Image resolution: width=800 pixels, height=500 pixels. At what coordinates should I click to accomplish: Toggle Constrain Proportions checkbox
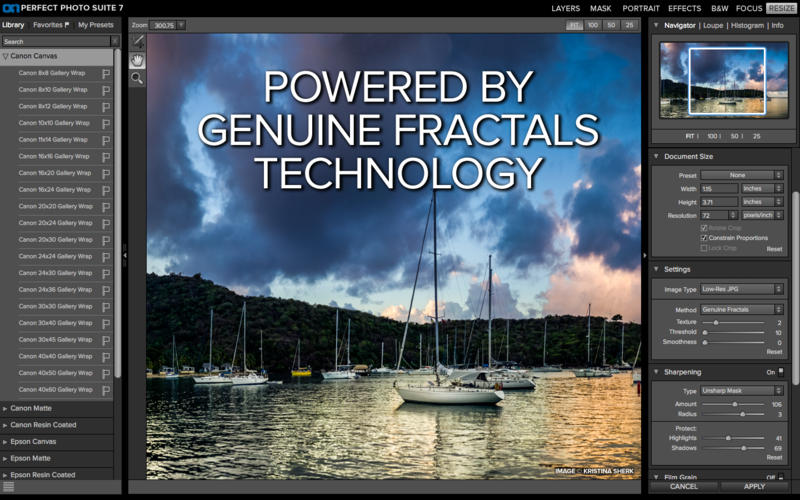(704, 238)
